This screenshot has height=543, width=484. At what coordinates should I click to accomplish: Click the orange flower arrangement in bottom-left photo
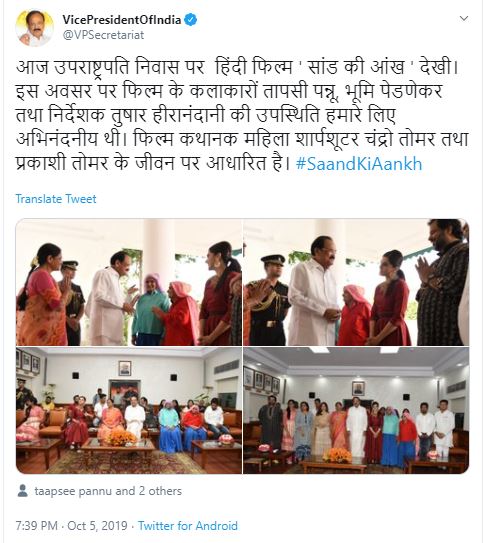(x=120, y=438)
